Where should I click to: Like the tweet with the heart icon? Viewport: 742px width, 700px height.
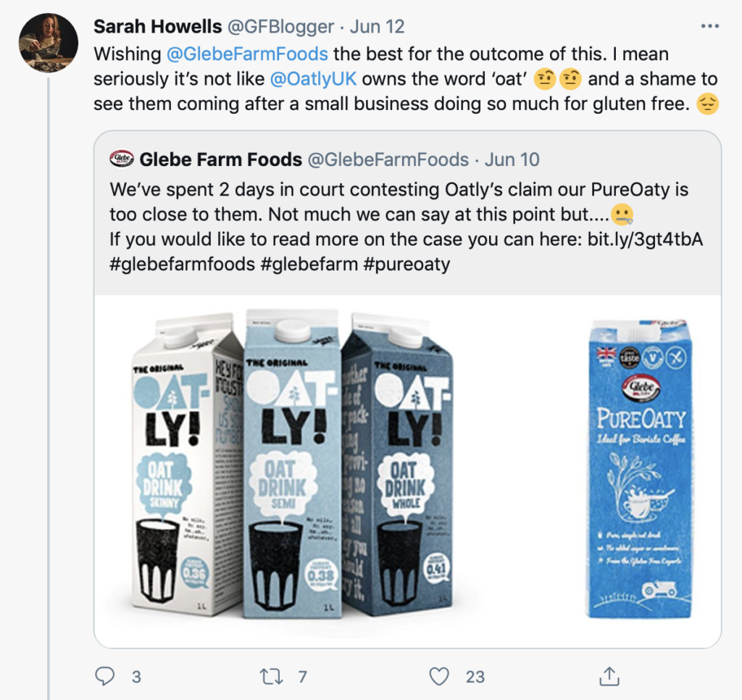(438, 676)
